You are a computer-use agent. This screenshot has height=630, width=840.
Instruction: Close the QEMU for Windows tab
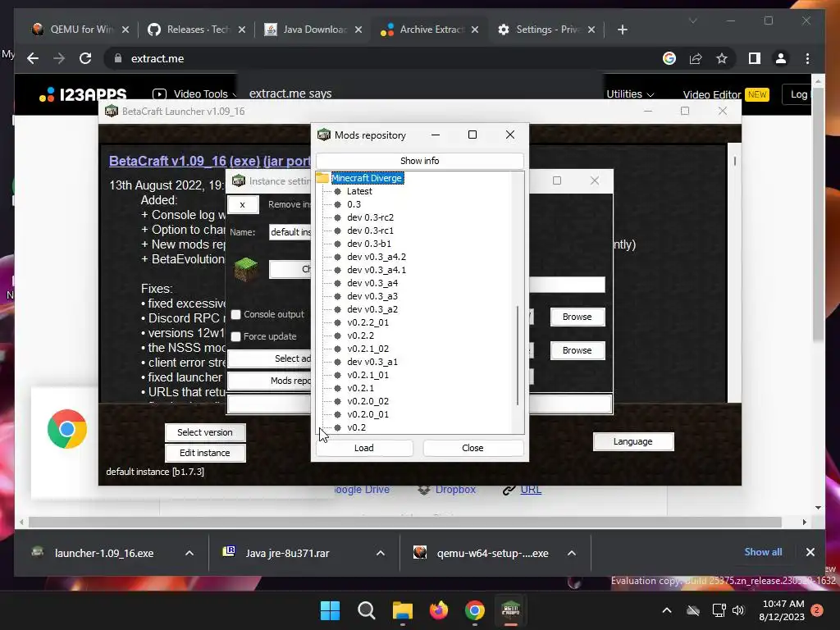[126, 30]
